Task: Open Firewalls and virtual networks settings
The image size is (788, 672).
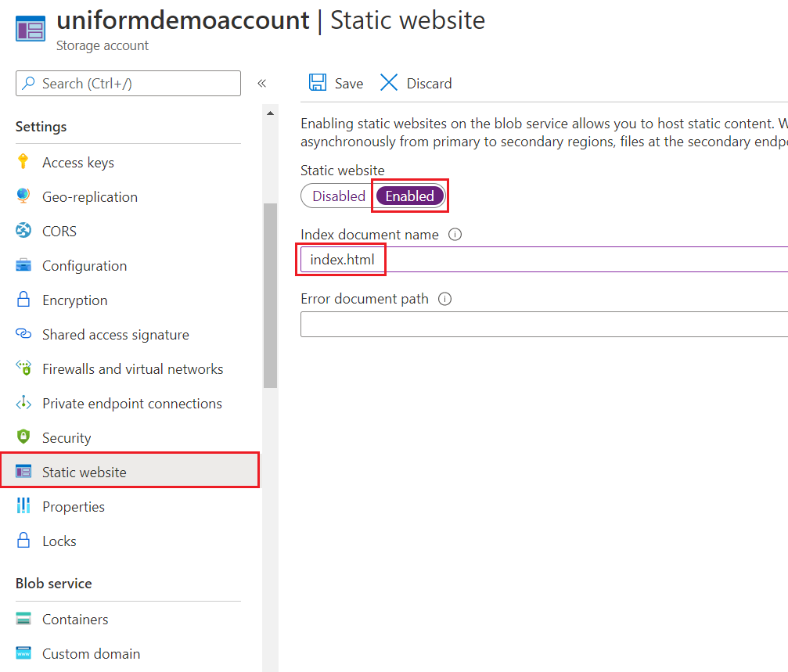Action: point(132,368)
